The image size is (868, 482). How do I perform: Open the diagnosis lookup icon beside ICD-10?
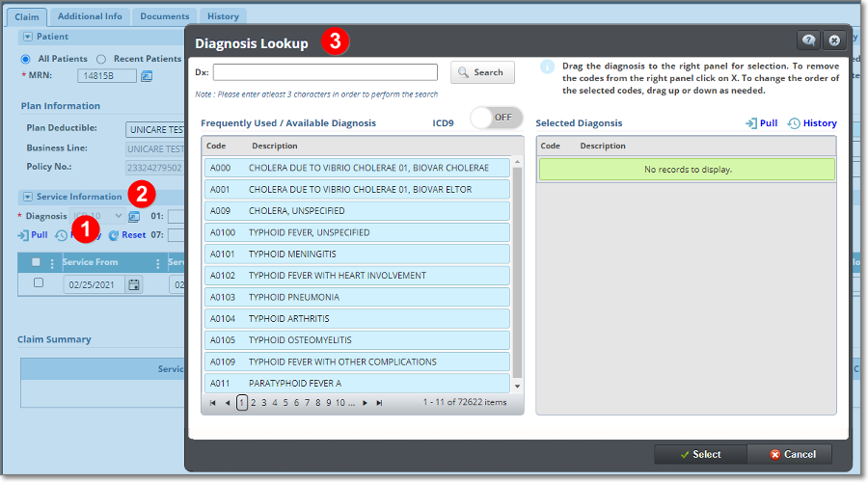pos(134,217)
